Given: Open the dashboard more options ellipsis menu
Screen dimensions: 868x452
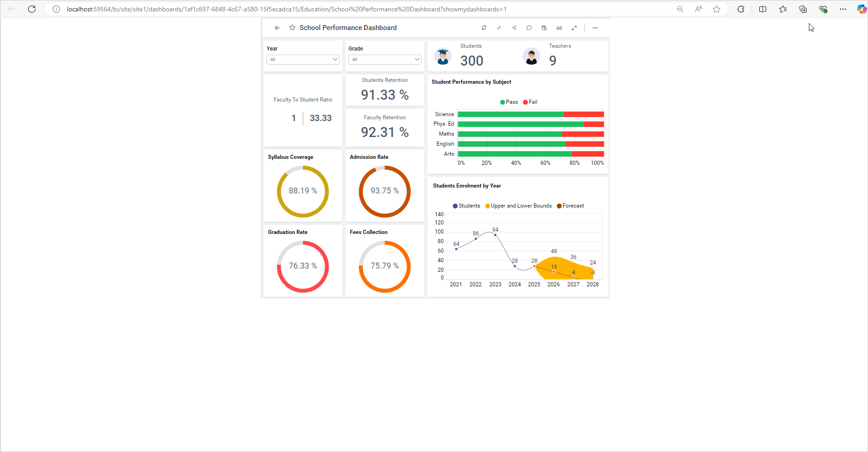Looking at the screenshot, I should coord(595,28).
